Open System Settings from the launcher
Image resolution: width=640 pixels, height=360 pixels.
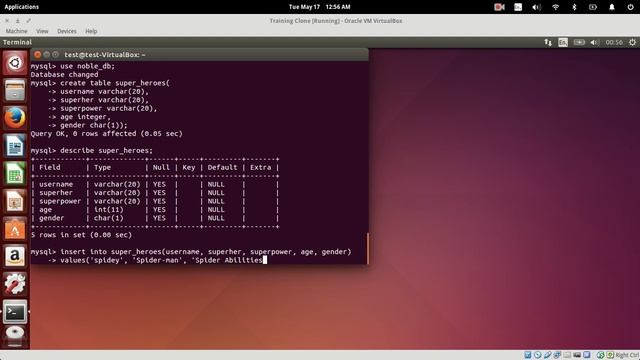[15, 284]
